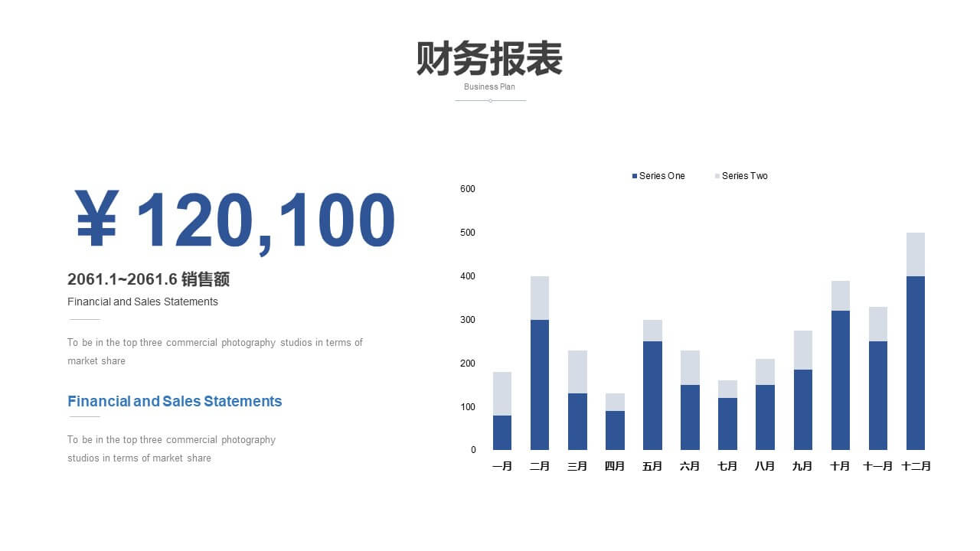
Task: Click the dark blue bar for 十二月
Action: tap(916, 363)
